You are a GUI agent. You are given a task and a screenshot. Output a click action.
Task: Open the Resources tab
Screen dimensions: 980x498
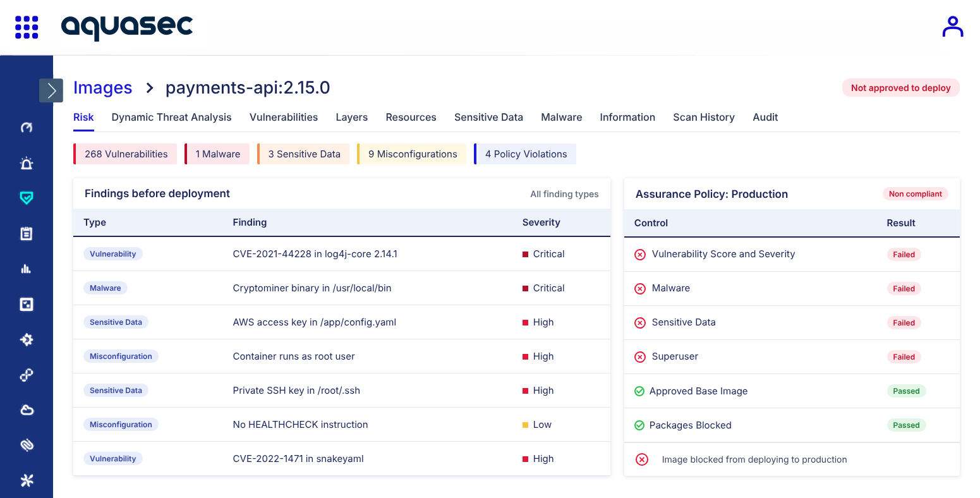pos(411,118)
